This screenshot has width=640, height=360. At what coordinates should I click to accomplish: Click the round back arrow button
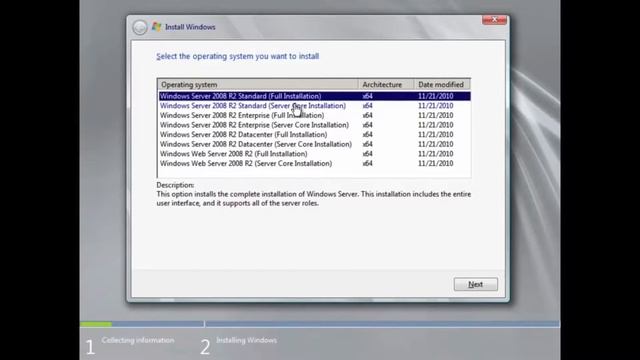pyautogui.click(x=140, y=27)
